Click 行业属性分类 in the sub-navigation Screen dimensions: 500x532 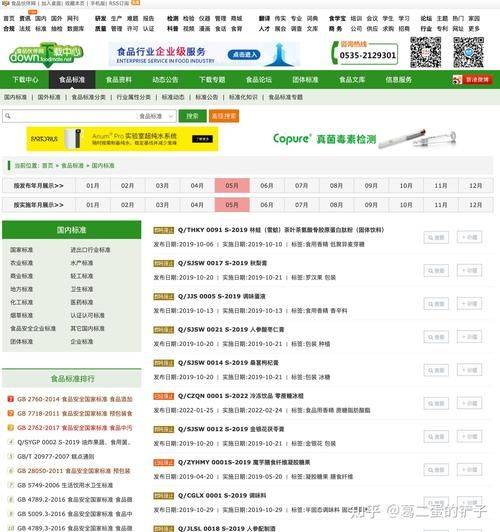(x=134, y=97)
